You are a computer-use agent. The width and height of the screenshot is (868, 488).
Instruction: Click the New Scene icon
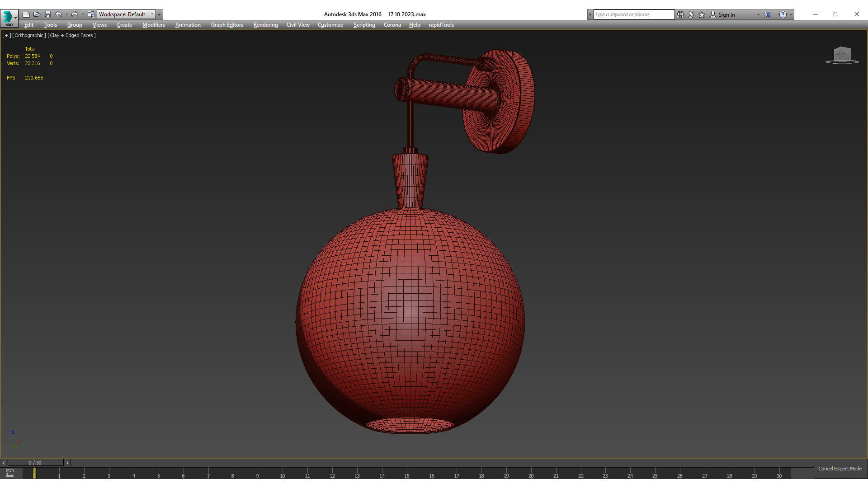pyautogui.click(x=26, y=14)
